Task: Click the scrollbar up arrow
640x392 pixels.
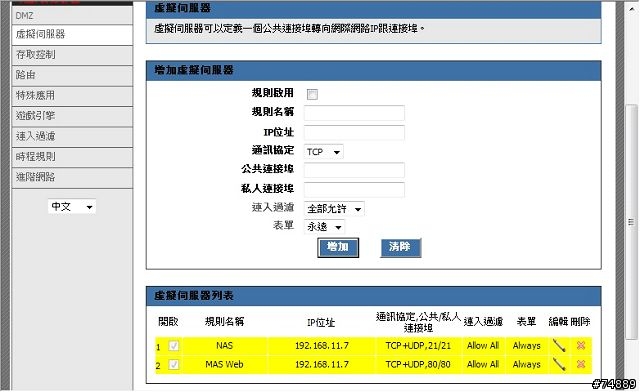Action: [x=631, y=8]
